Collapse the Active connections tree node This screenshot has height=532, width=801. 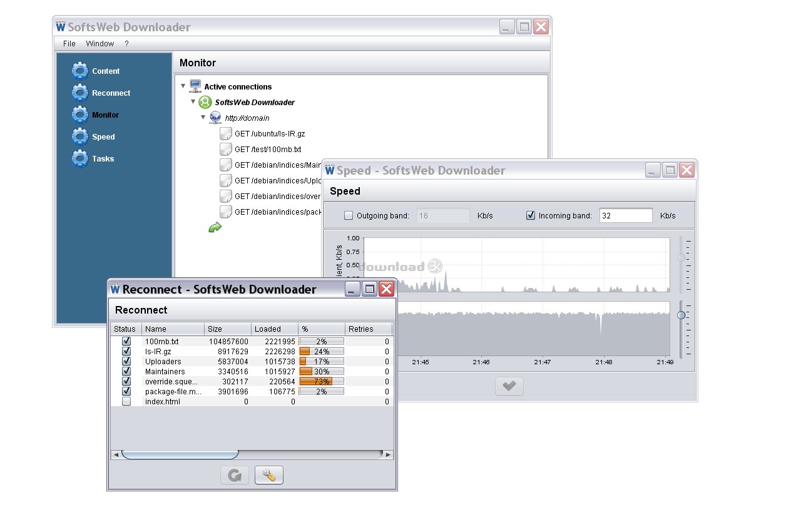click(183, 86)
